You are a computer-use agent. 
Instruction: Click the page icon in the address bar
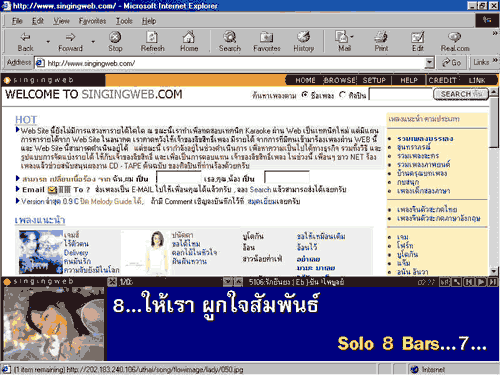click(x=40, y=63)
